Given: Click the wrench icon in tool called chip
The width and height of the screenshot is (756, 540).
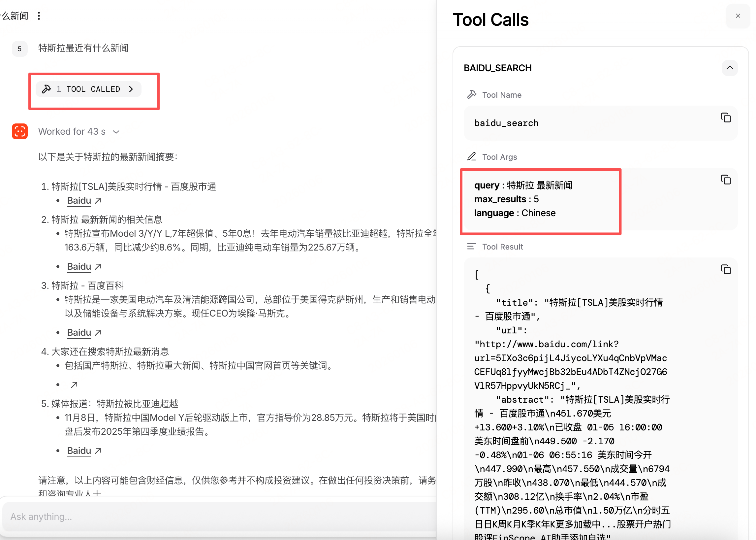Looking at the screenshot, I should (x=46, y=89).
